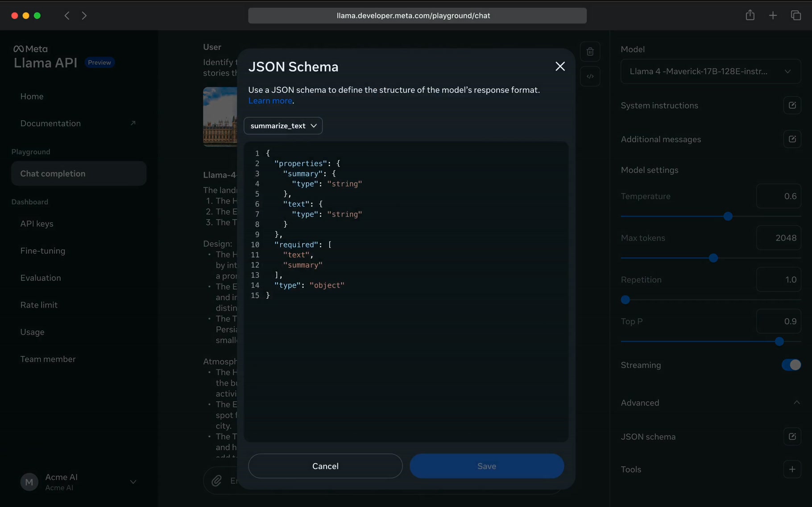
Task: Click the Max tokens value field
Action: click(x=779, y=238)
